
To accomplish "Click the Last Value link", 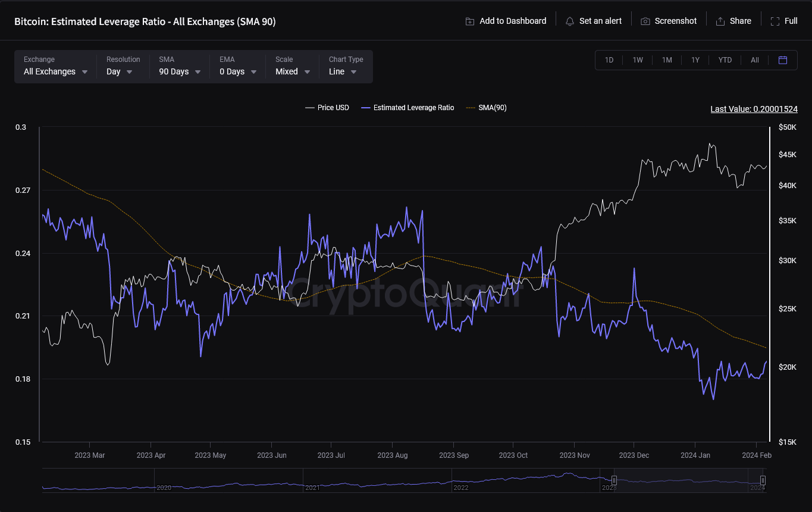I will [754, 109].
